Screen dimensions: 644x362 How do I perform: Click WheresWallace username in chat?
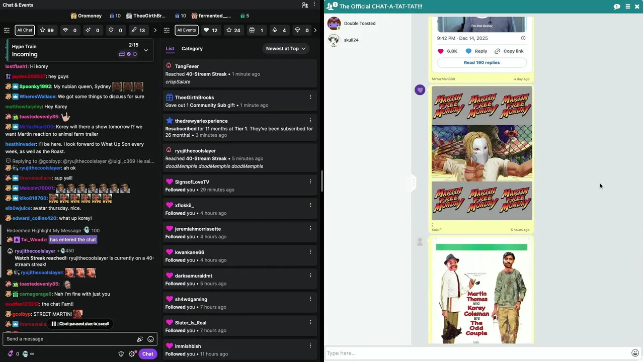coord(37,97)
